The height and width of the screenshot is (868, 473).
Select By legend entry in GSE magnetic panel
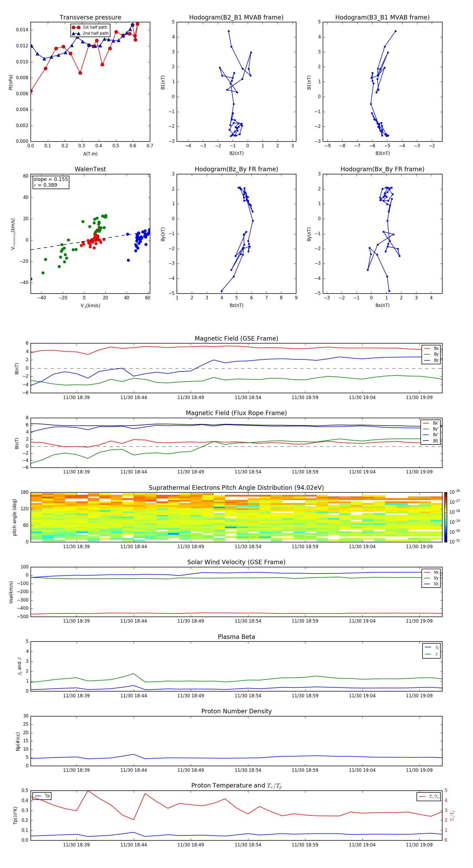(x=431, y=354)
